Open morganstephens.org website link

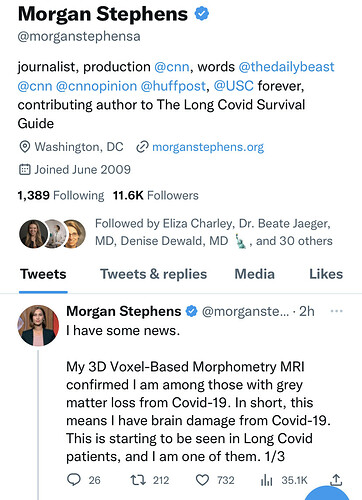pyautogui.click(x=208, y=147)
